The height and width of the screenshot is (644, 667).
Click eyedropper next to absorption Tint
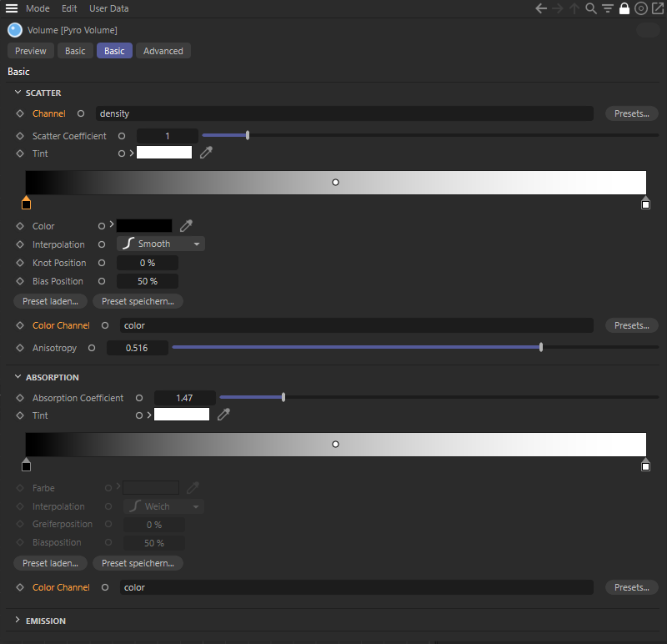pos(223,415)
